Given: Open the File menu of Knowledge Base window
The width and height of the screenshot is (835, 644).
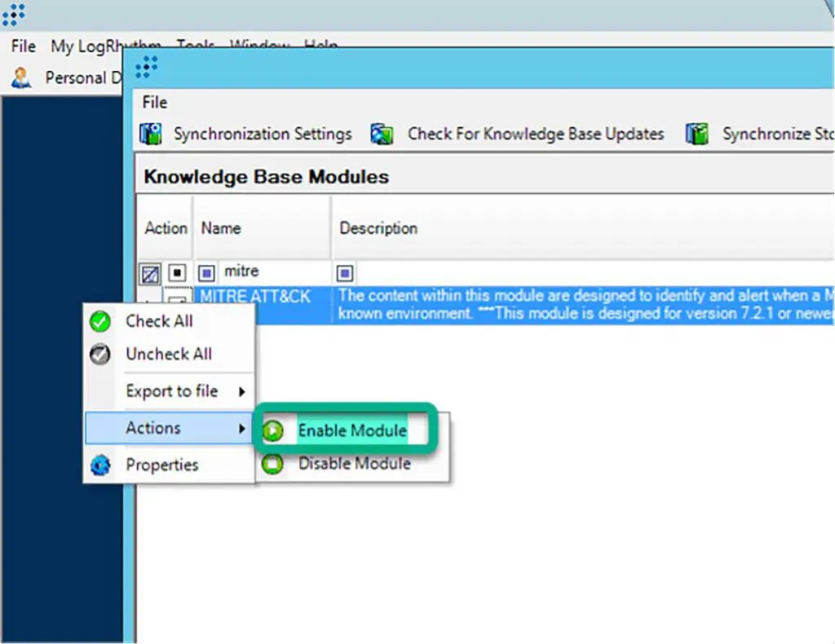Looking at the screenshot, I should pos(154,102).
